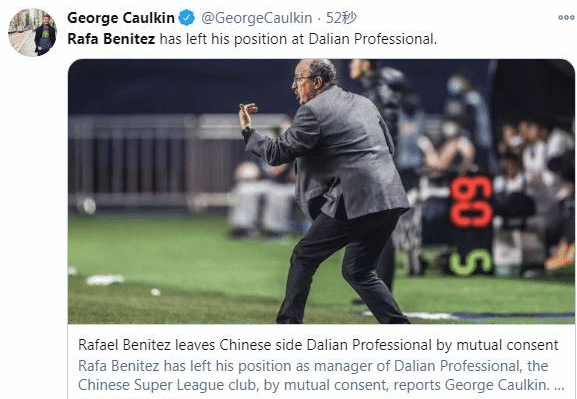Open the tweet's three-dot more menu
577x399 pixels.
point(566,17)
